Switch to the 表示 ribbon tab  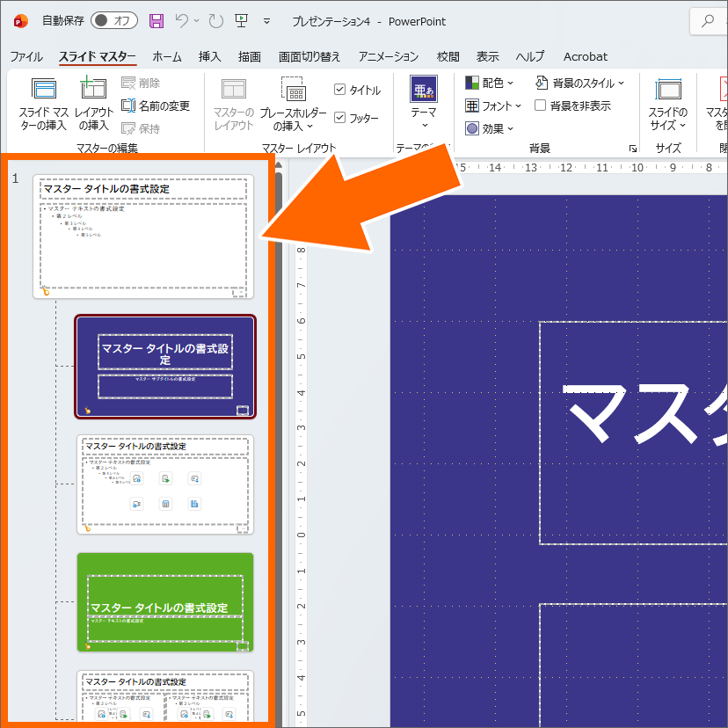pos(488,56)
